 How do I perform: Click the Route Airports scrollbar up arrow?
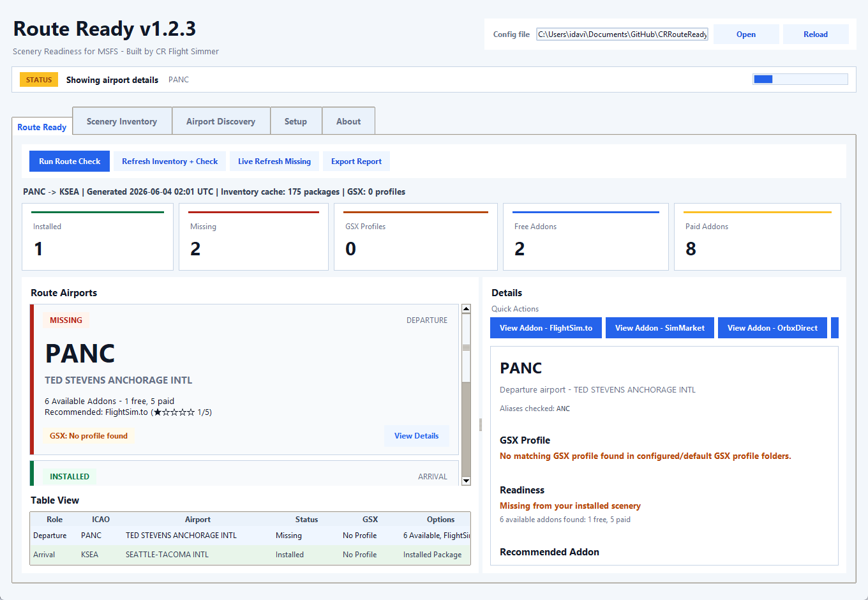pos(466,309)
